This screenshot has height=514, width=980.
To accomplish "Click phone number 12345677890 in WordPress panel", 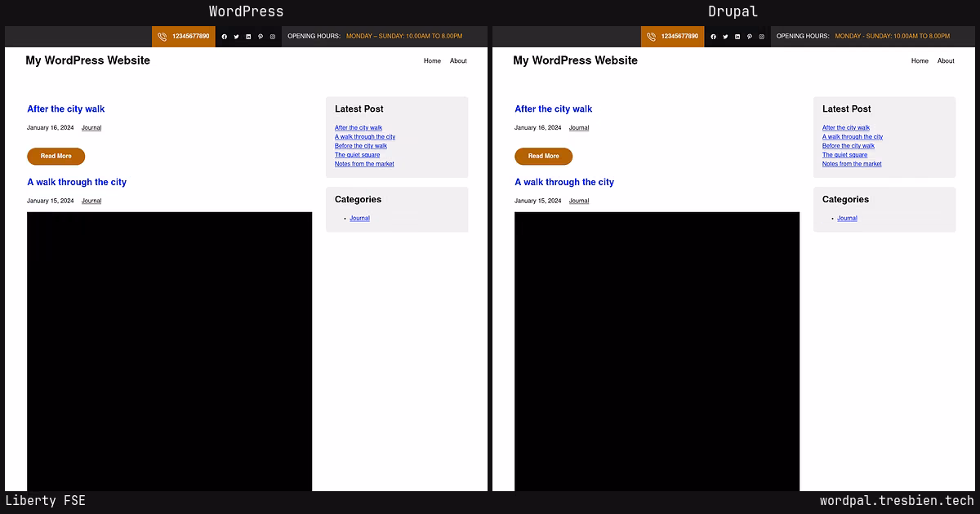I will 190,37.
